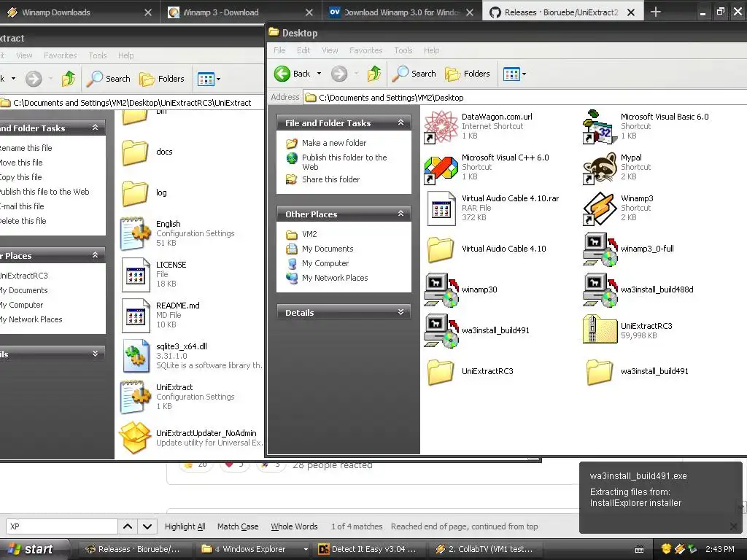This screenshot has width=747, height=560.
Task: Select UniExtractUpdater_NoAdmin box icon
Action: (x=135, y=438)
